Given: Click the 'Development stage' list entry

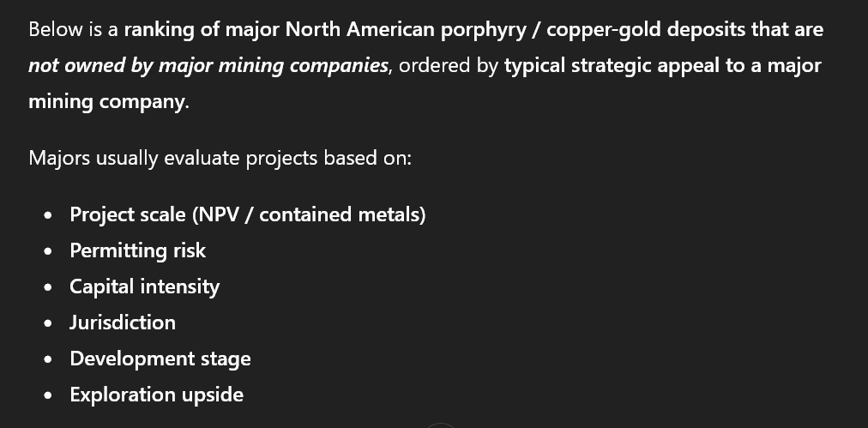Looking at the screenshot, I should tap(160, 359).
